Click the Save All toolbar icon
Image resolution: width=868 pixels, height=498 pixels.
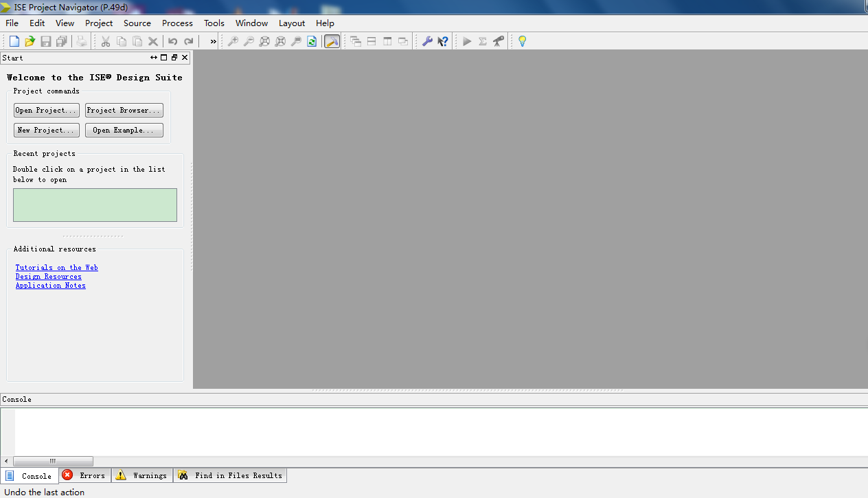[62, 41]
